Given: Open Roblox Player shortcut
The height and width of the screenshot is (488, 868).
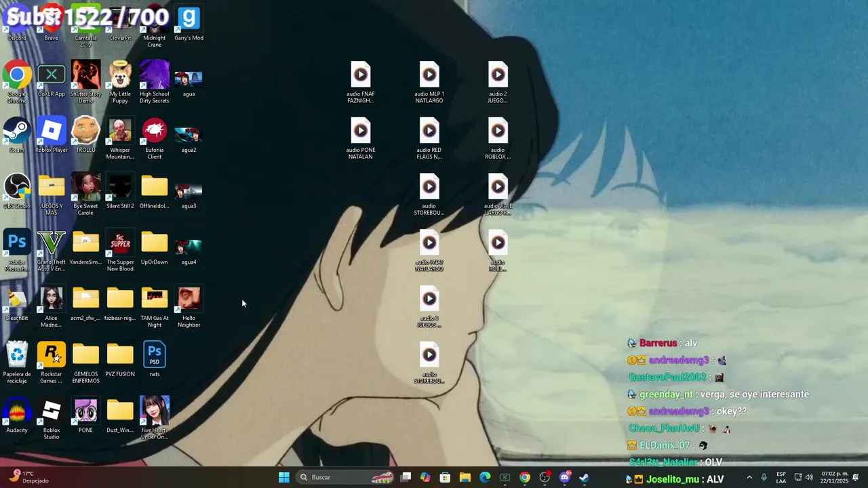Looking at the screenshot, I should click(52, 136).
